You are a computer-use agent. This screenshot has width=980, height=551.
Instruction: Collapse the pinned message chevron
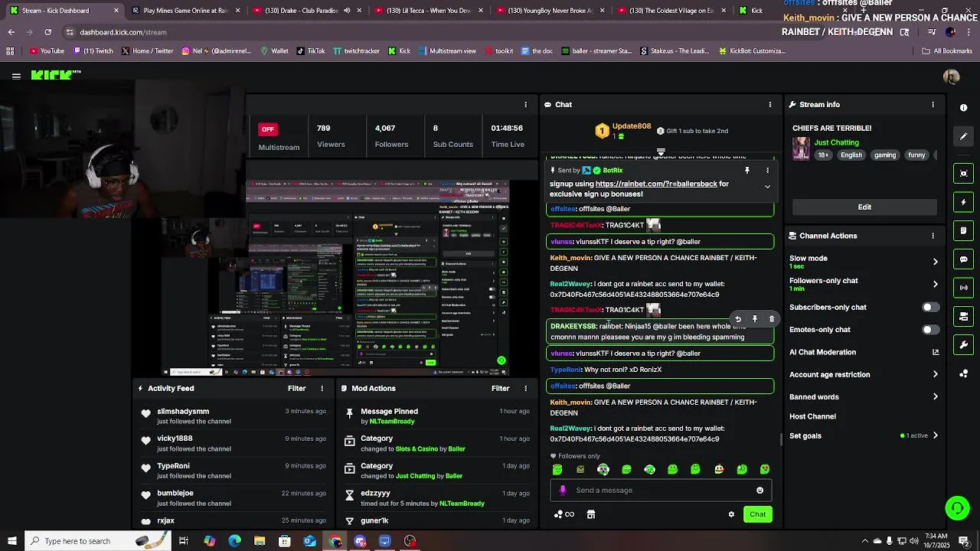767,186
